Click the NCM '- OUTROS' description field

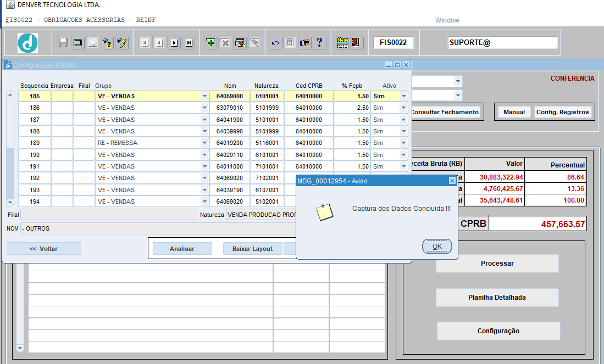[158, 228]
